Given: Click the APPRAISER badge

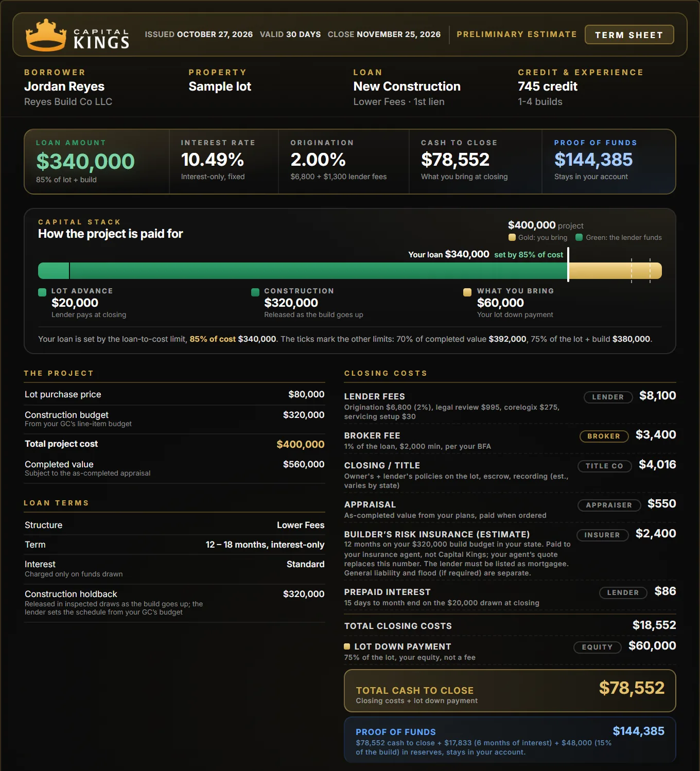Looking at the screenshot, I should pyautogui.click(x=609, y=505).
